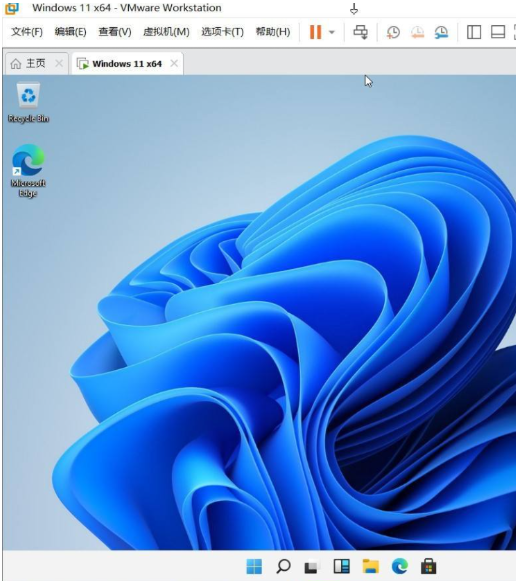Open the snapshot manager
516x581 pixels.
tap(441, 32)
